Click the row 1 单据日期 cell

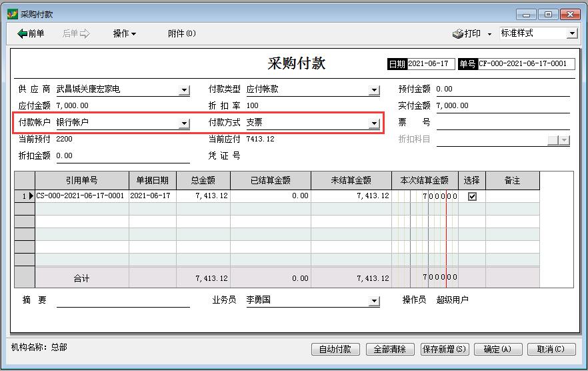(x=152, y=196)
